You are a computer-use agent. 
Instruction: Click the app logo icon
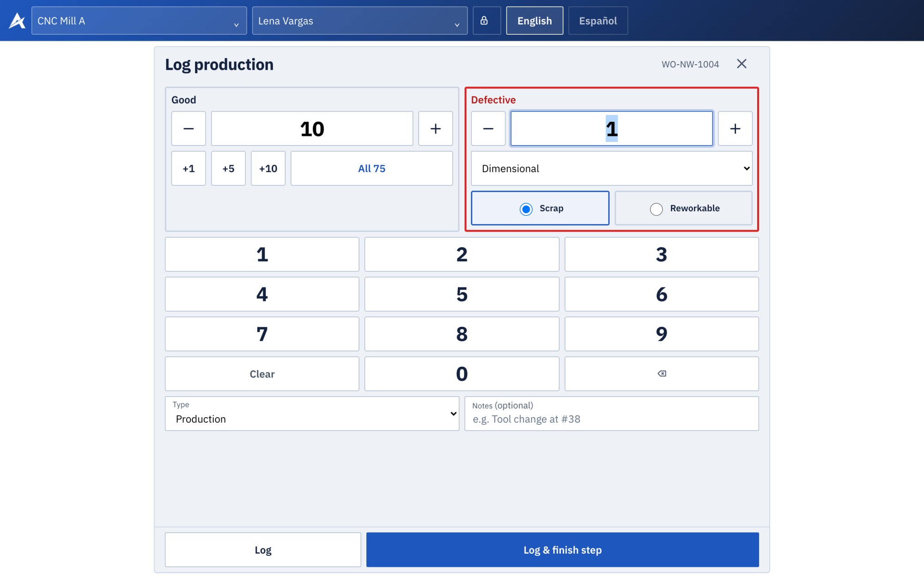(x=17, y=21)
